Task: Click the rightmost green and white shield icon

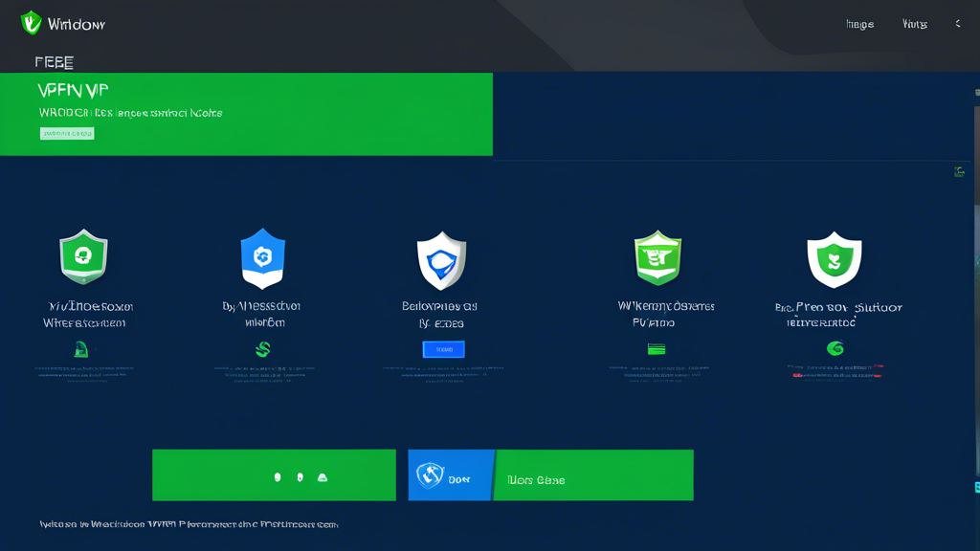Action: (834, 259)
